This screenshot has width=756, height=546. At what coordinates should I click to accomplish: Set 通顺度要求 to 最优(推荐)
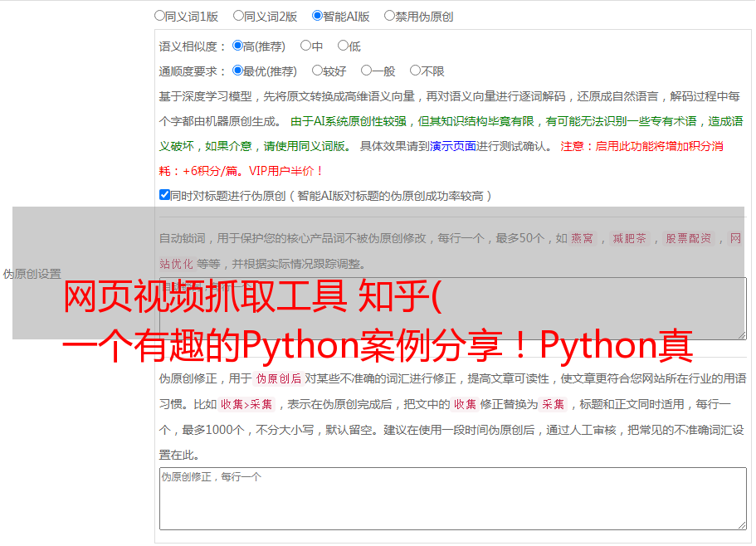(x=237, y=71)
